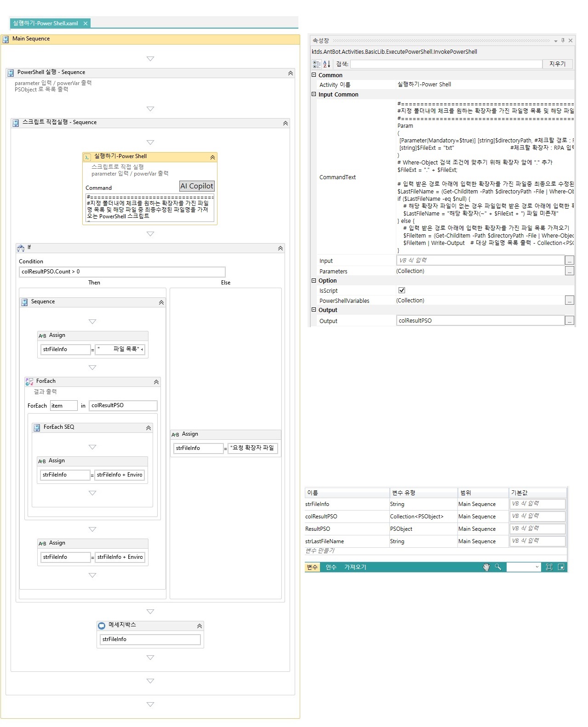This screenshot has width=588, height=727.
Task: Click the fit to screen icon
Action: (549, 567)
